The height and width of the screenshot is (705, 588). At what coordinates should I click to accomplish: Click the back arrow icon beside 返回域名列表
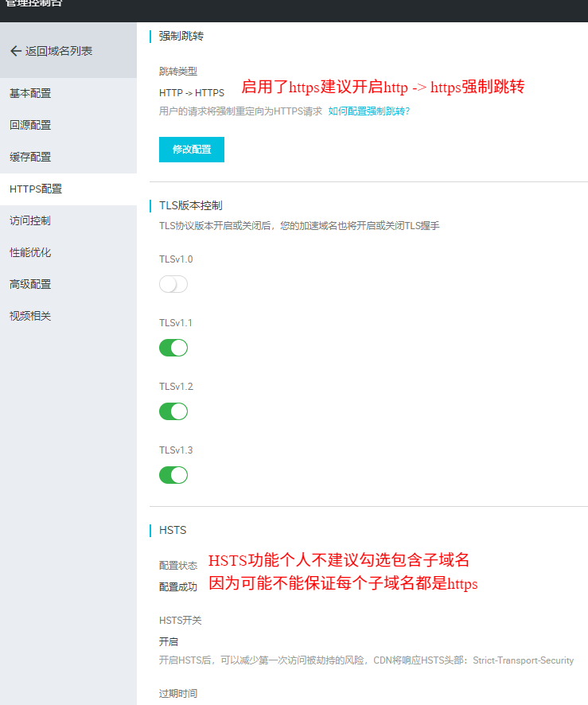tap(16, 51)
